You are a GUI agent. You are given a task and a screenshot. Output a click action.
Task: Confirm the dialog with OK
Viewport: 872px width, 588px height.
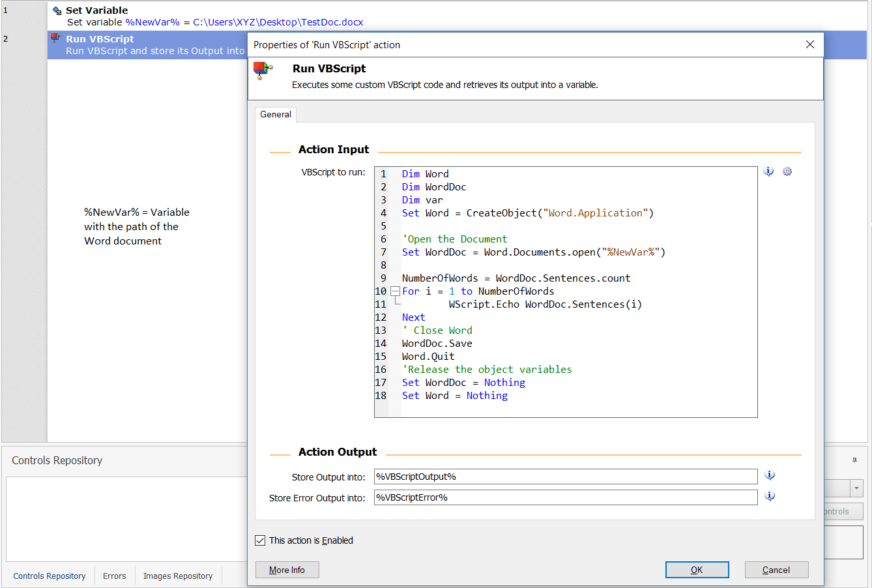click(697, 569)
